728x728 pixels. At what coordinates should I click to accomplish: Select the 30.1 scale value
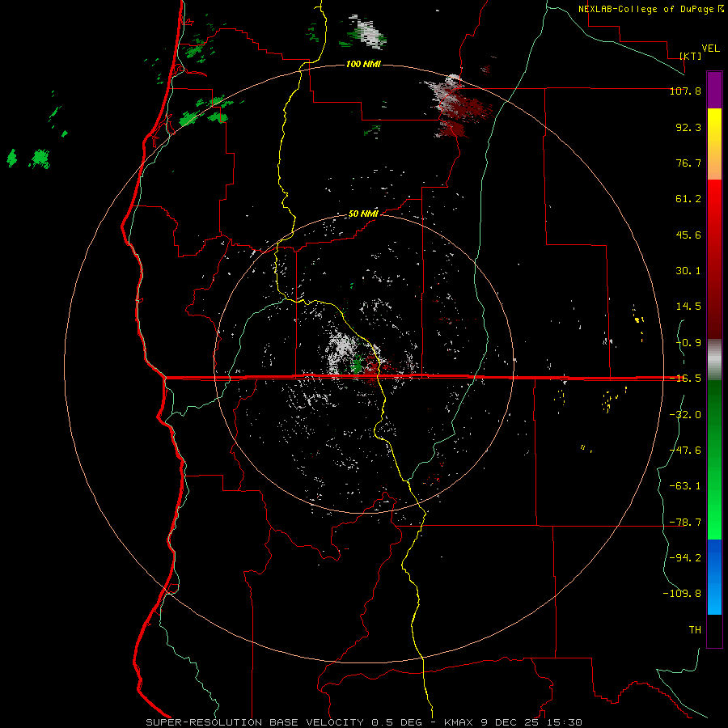point(688,271)
